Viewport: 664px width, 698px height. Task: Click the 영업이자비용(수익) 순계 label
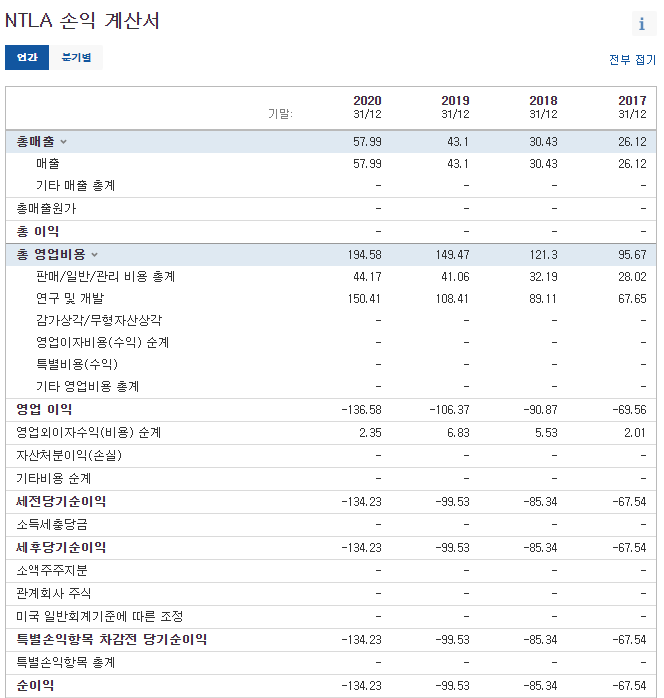click(103, 343)
